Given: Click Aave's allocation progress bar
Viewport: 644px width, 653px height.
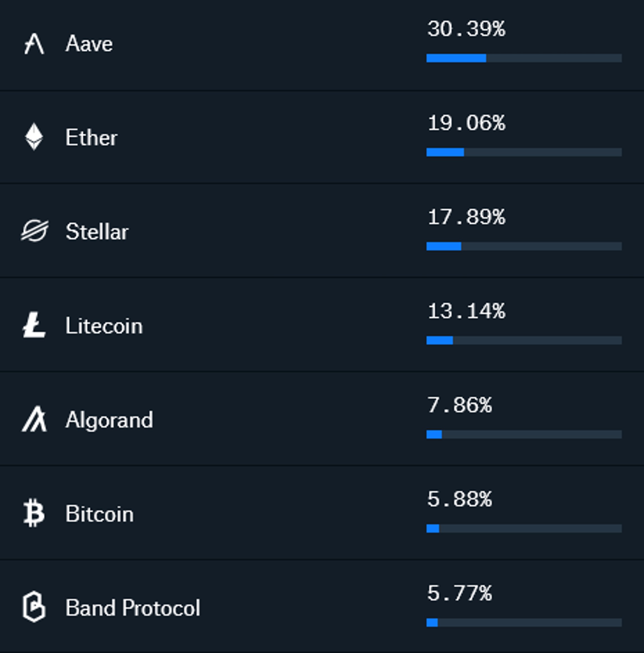Looking at the screenshot, I should (x=524, y=58).
